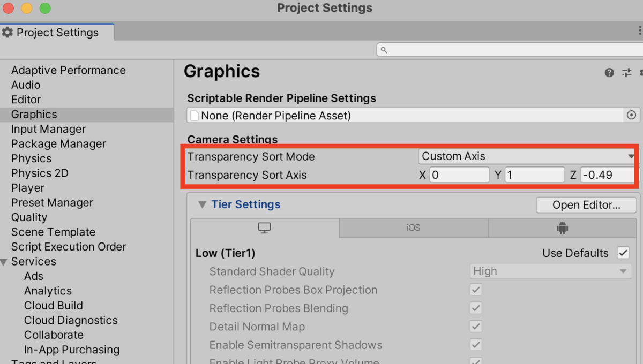Click the Render Pipeline Asset object picker
Screen dimensions: 643x364
coord(631,115)
